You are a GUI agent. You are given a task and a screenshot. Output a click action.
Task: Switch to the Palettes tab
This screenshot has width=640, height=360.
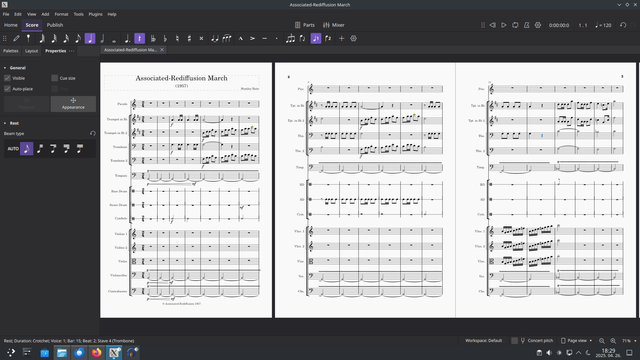coord(11,51)
